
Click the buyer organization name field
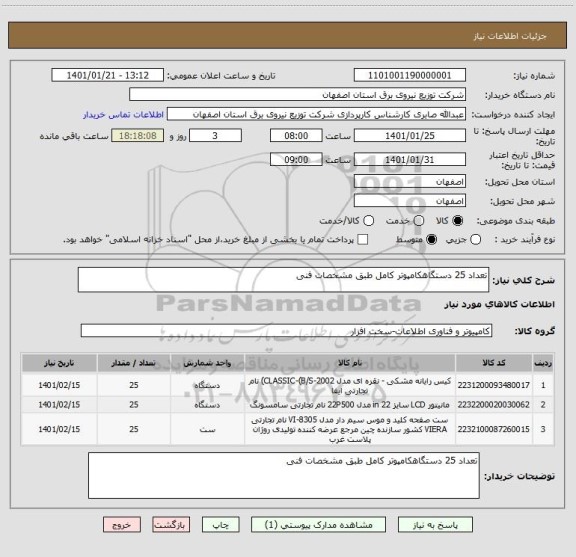[298, 95]
